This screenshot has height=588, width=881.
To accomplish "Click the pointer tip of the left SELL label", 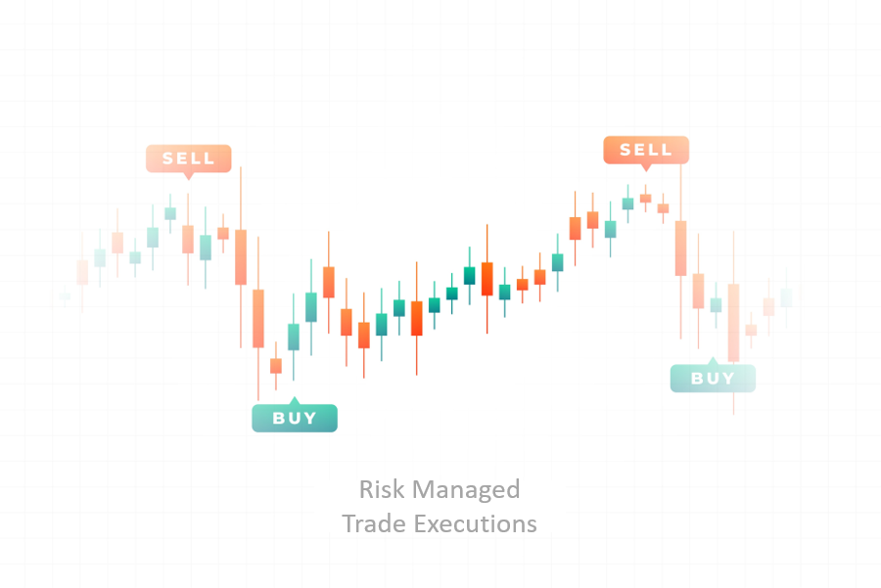I will (189, 177).
